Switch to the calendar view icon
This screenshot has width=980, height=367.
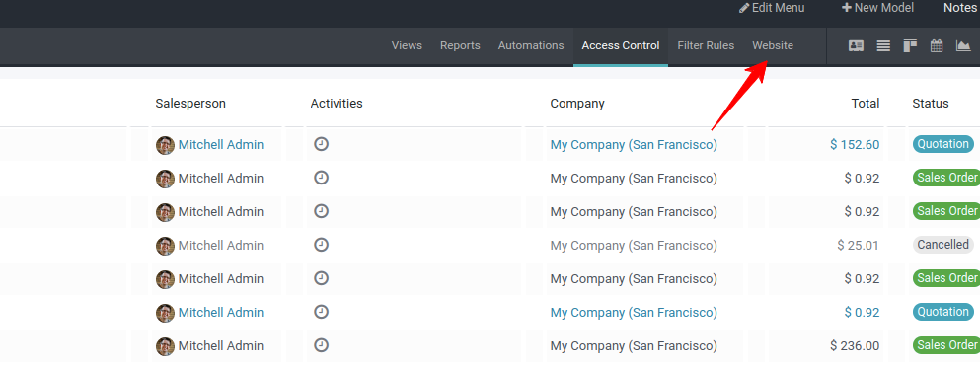pos(937,45)
